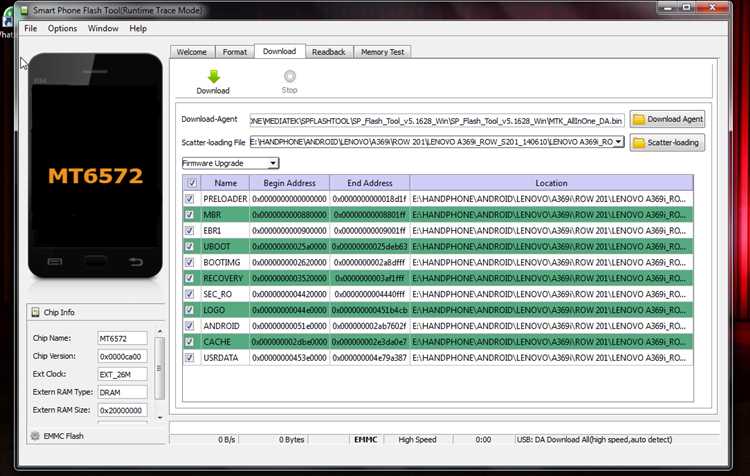
Task: Open the Window menu
Action: (103, 28)
